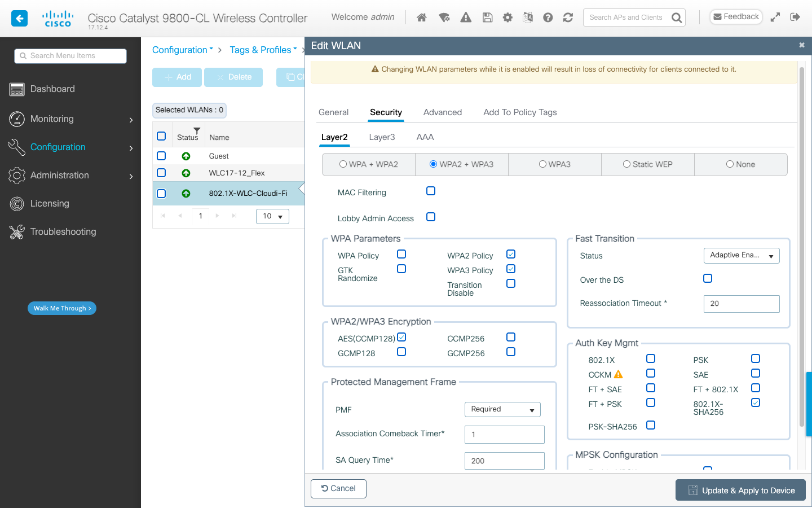Open online help with question mark icon
Screen dimensions: 812x508
548,17
